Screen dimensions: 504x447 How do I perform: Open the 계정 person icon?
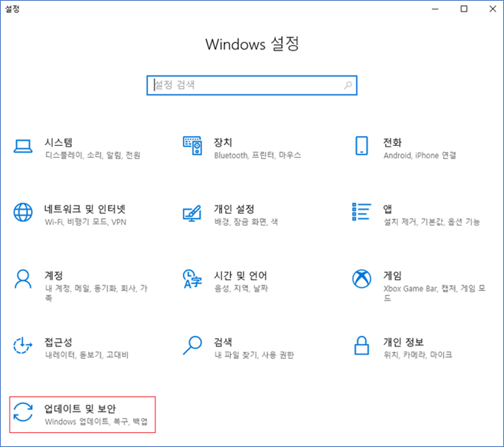pos(23,279)
